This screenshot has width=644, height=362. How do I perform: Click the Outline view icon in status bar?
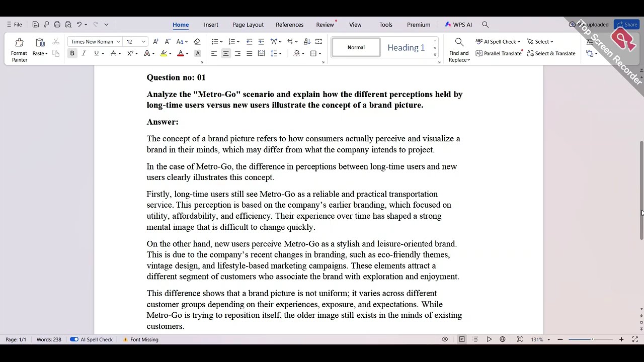475,339
